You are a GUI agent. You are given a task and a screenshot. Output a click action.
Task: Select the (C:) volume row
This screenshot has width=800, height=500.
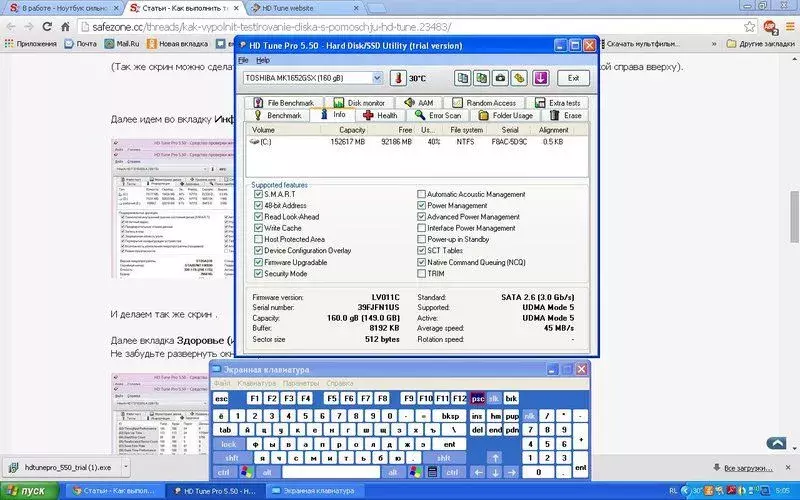[416, 142]
